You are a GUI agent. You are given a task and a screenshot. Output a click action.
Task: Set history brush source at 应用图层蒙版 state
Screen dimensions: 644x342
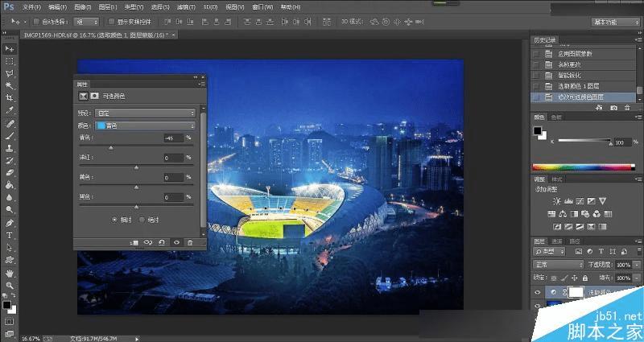[x=535, y=54]
